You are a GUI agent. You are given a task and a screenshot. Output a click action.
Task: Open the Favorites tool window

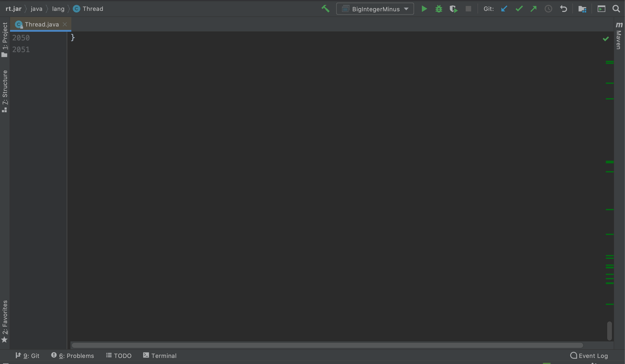5,321
